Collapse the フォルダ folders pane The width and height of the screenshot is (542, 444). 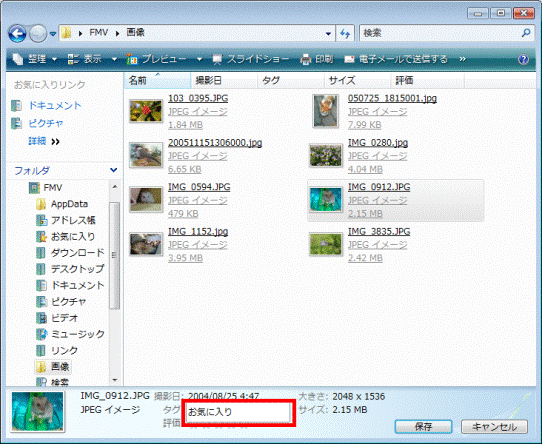click(x=113, y=170)
